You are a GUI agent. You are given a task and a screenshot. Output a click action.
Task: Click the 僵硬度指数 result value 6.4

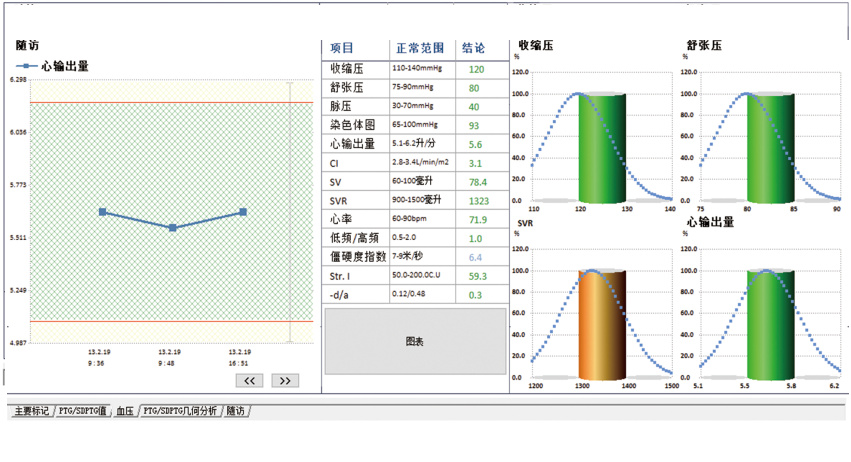click(475, 257)
